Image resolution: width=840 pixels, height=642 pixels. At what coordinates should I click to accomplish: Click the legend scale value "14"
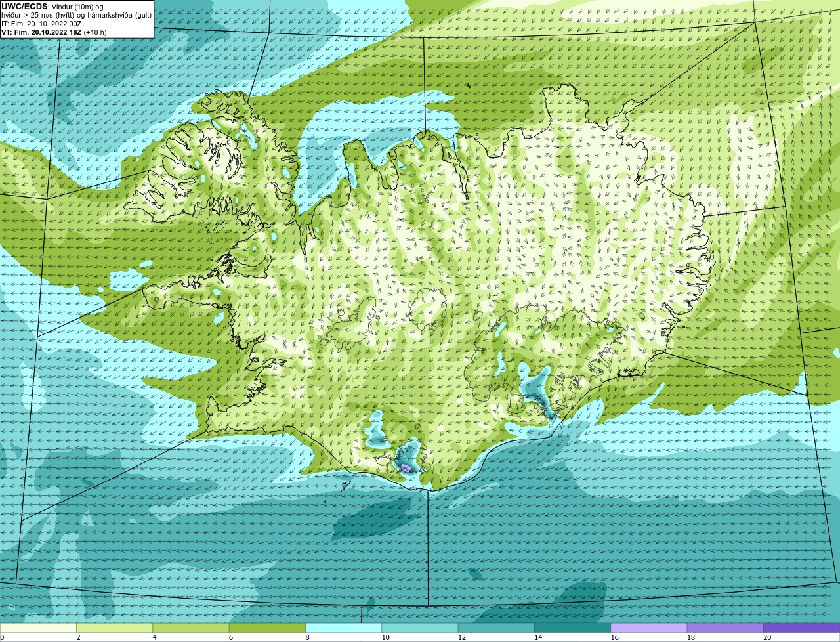pos(538,637)
